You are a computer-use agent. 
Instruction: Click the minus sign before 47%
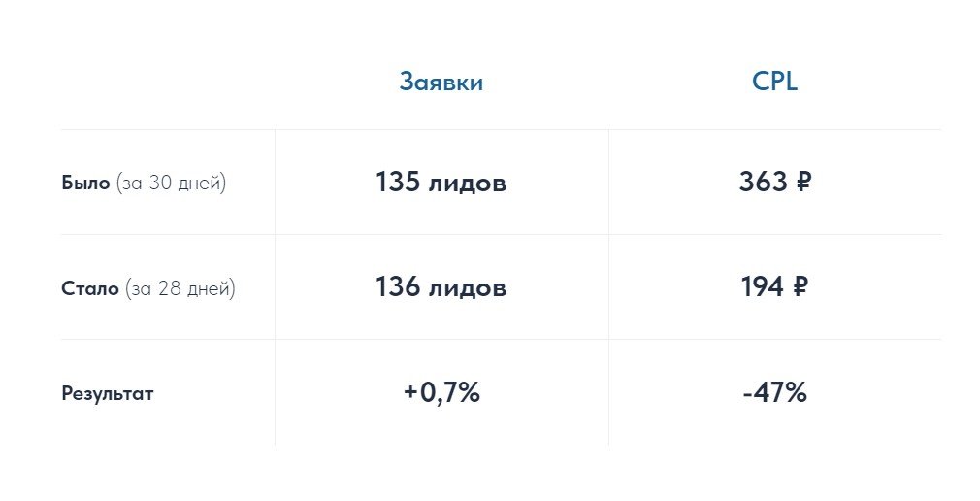pos(748,393)
